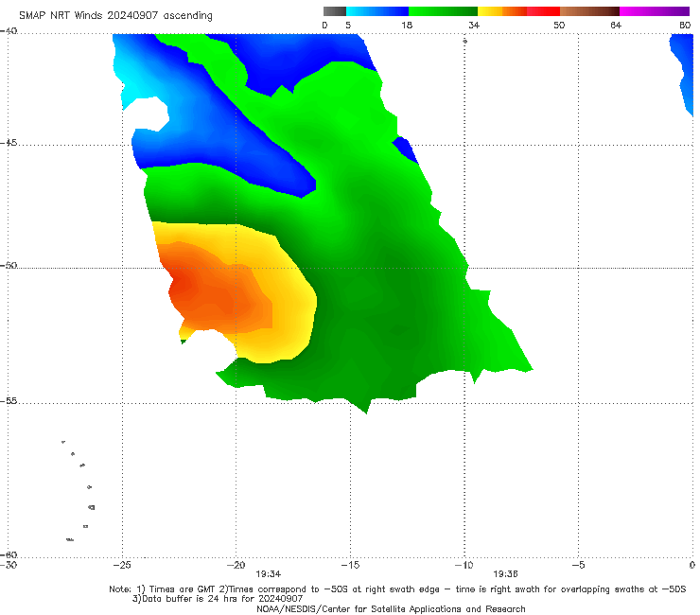Click the colorbar label '50'
This screenshot has height=615, width=700.
tap(559, 26)
